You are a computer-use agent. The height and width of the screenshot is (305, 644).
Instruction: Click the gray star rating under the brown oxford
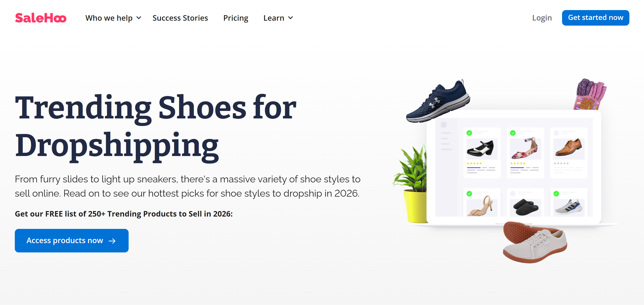(x=561, y=163)
